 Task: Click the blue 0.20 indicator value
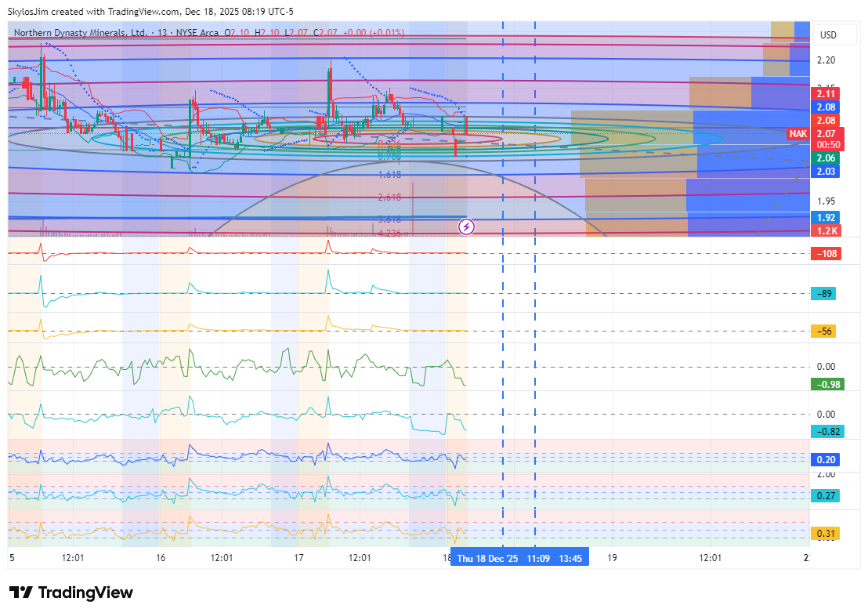coord(825,460)
